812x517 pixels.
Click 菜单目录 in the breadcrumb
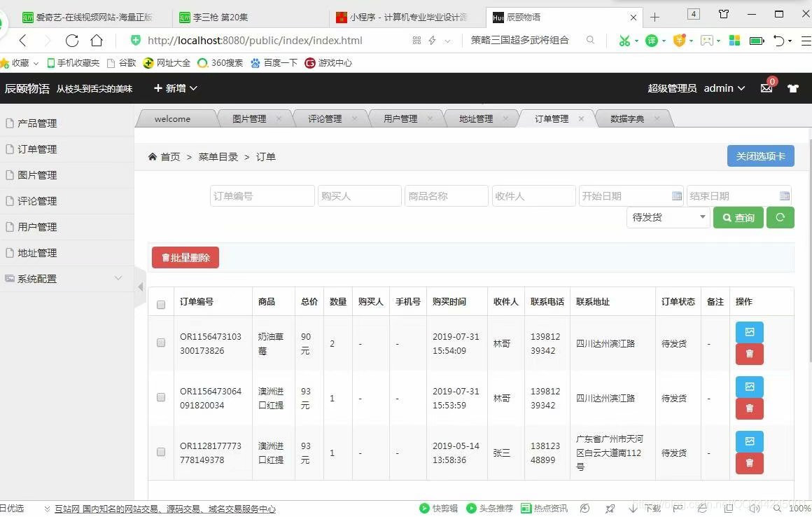(218, 156)
